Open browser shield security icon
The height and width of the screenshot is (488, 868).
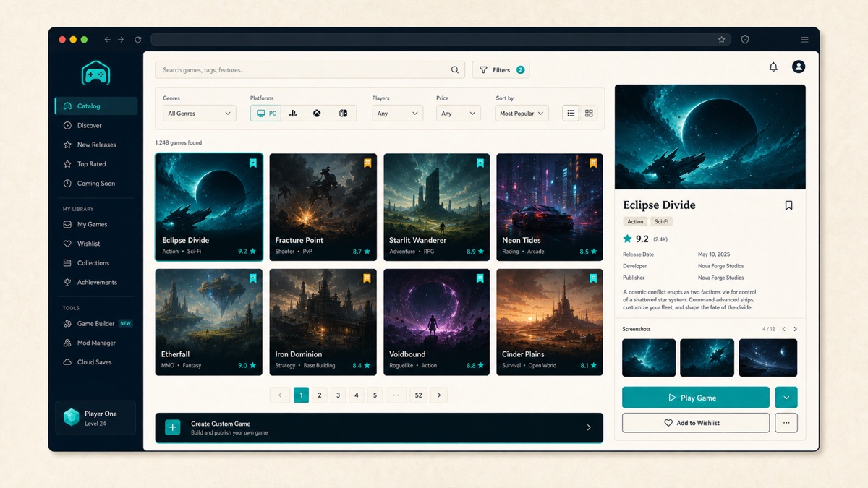(745, 40)
